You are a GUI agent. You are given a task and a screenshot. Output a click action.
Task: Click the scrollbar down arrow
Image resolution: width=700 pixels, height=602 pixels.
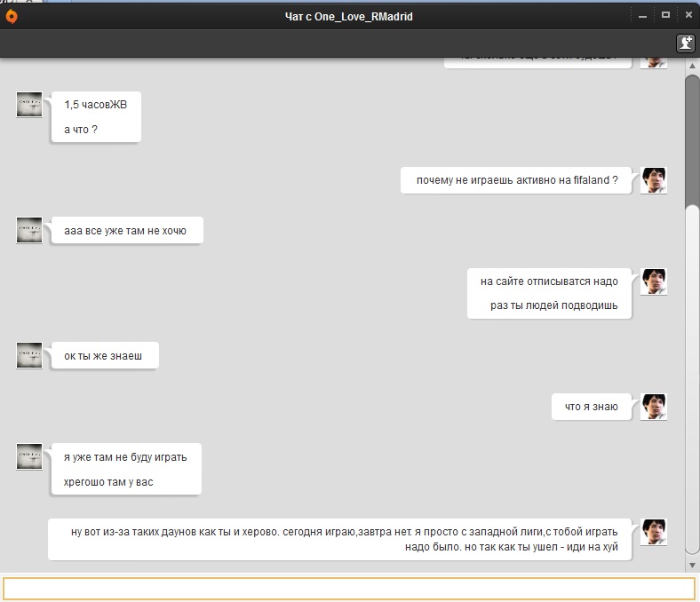[692, 565]
